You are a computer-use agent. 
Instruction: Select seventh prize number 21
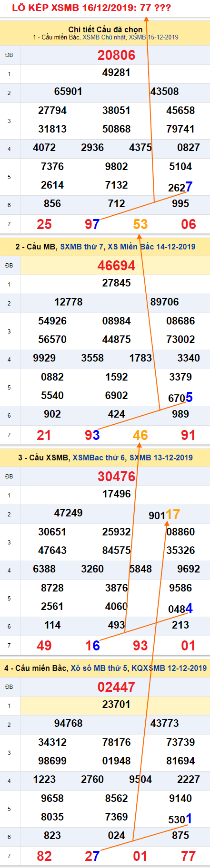click(x=44, y=435)
